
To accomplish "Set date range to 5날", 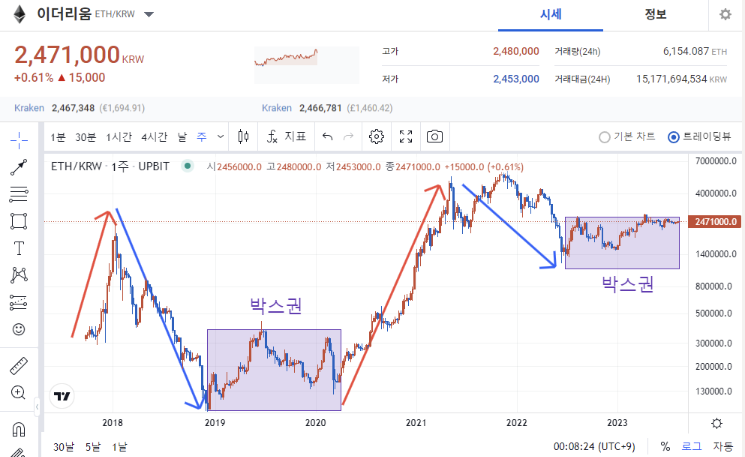I will click(93, 447).
